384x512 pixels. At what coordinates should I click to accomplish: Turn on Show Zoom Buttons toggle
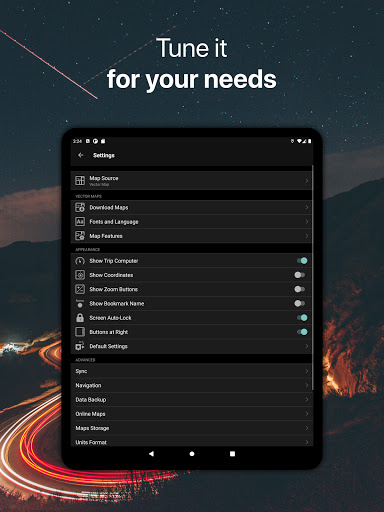point(300,289)
